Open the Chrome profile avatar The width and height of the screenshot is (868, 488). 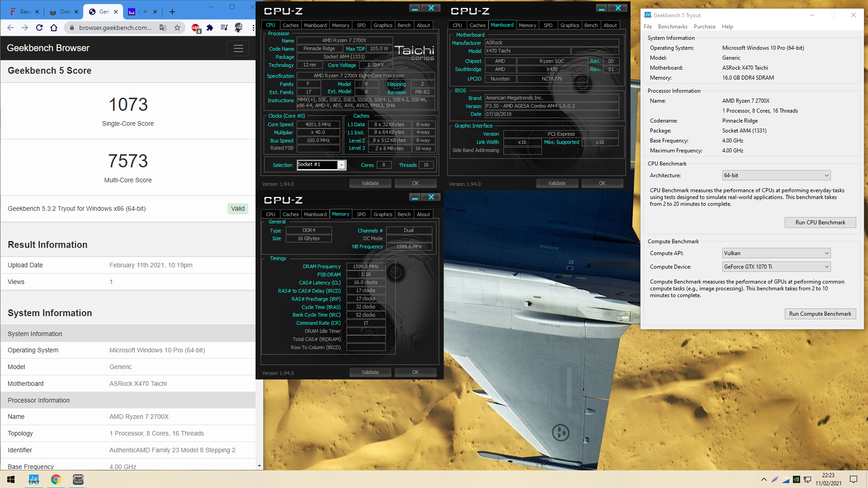239,28
